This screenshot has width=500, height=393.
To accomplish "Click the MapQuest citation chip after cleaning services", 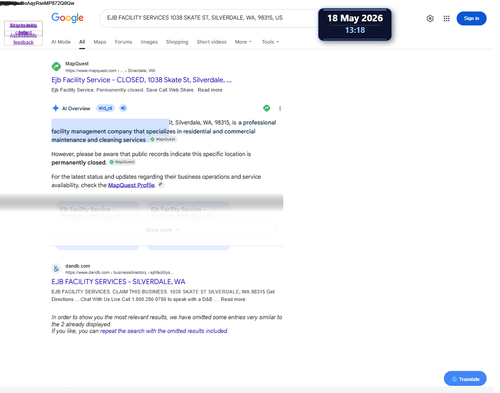I will 163,139.
